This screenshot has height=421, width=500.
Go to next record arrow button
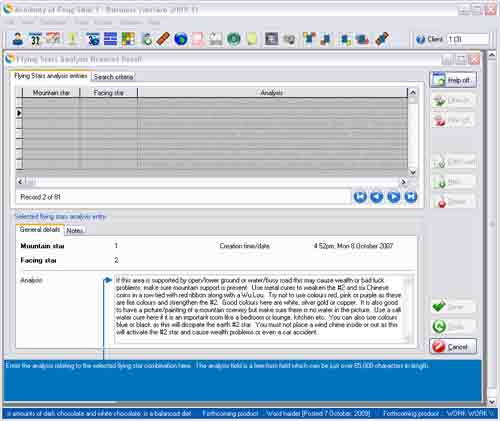[394, 197]
